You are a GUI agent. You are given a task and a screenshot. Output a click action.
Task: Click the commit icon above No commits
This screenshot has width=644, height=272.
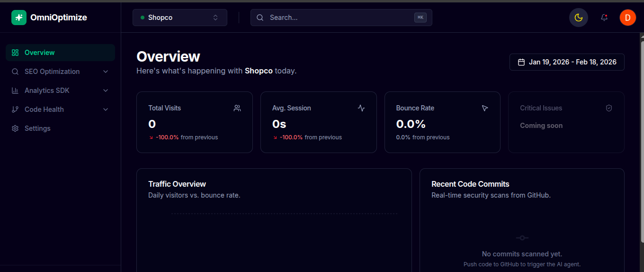(x=522, y=238)
